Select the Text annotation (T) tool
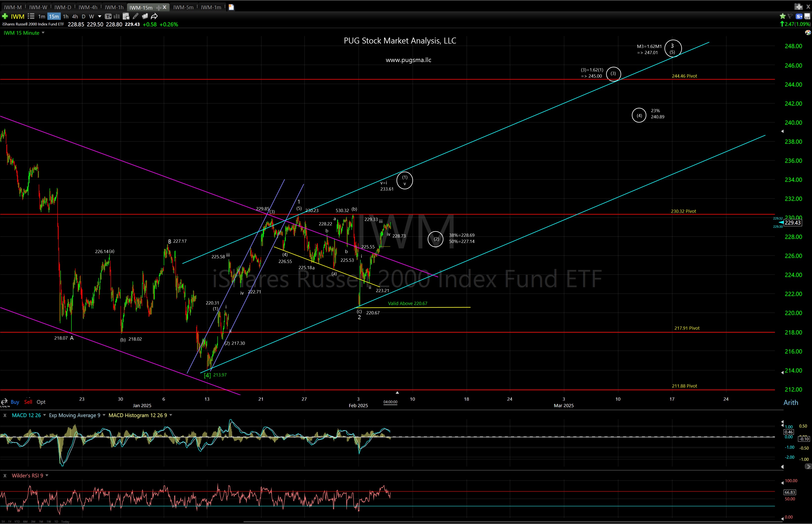 click(x=108, y=16)
